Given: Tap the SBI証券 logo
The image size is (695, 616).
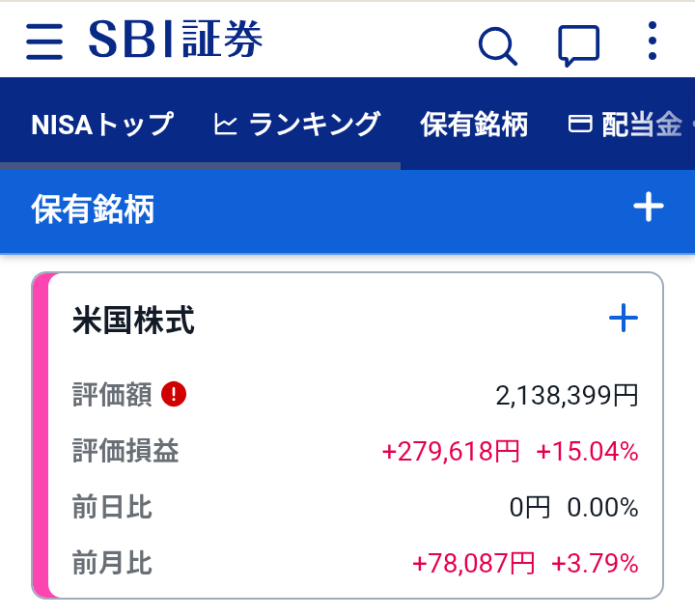Looking at the screenshot, I should [176, 39].
